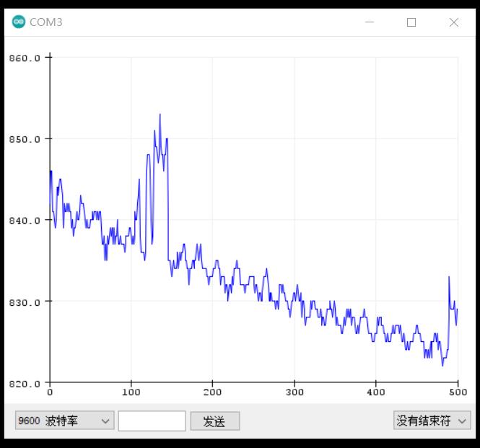Focus the serial message input field

coord(152,421)
